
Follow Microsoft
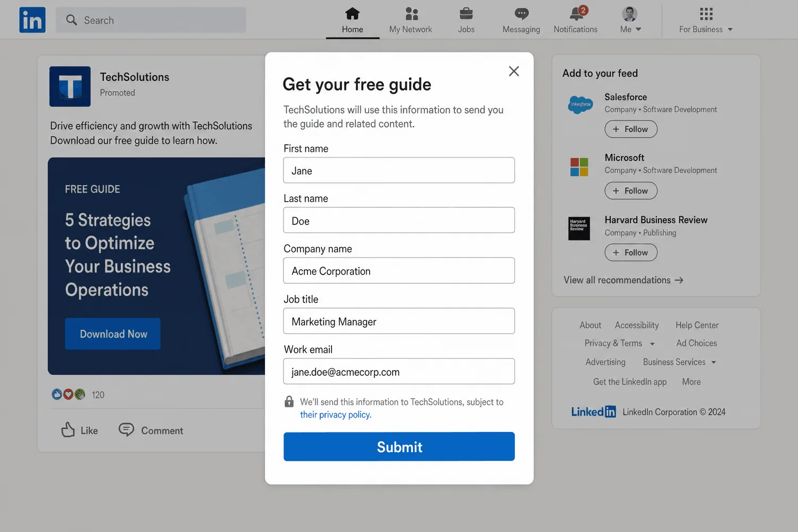click(631, 191)
